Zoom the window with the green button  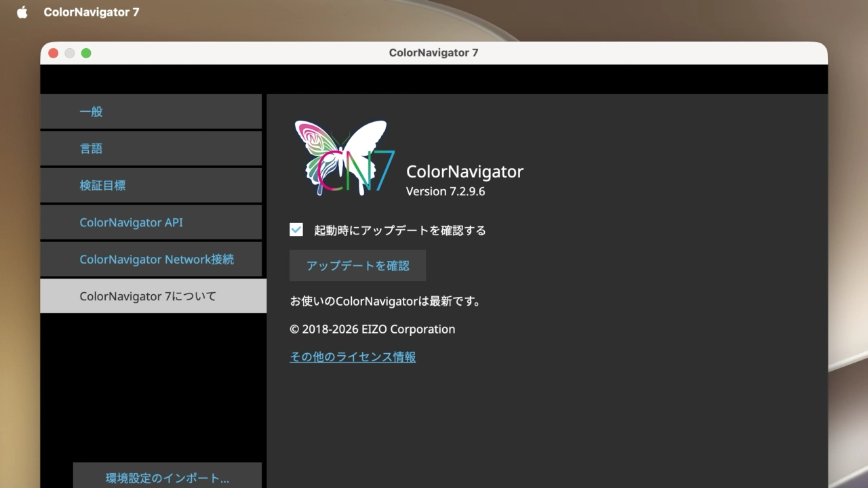coord(86,53)
